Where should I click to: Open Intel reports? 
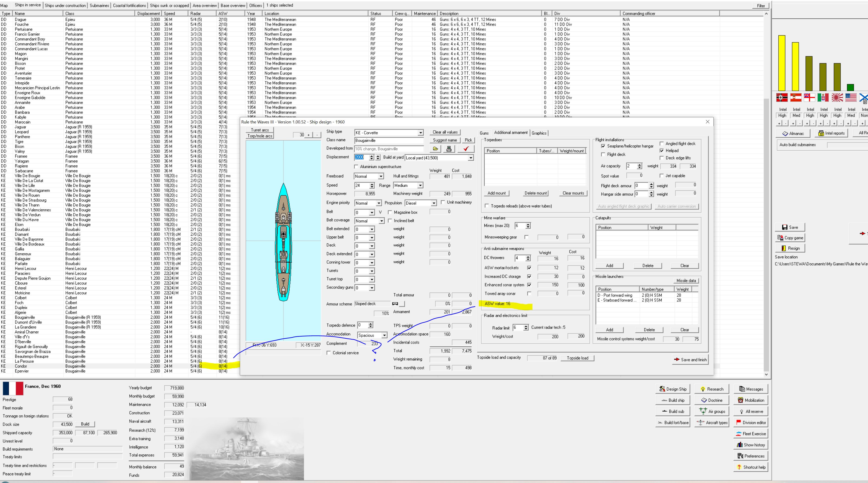(831, 133)
